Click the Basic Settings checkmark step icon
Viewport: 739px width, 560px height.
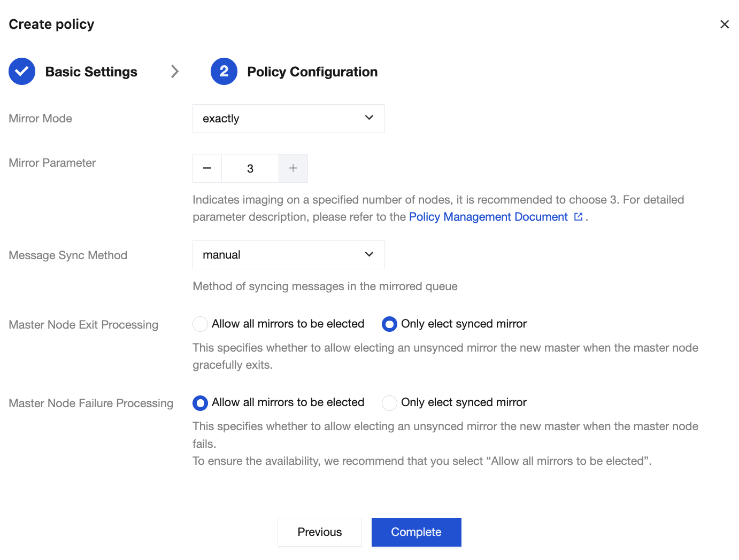click(22, 72)
